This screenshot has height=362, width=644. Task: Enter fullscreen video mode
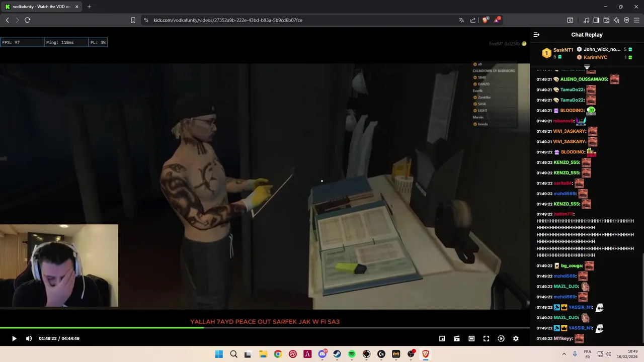click(486, 339)
